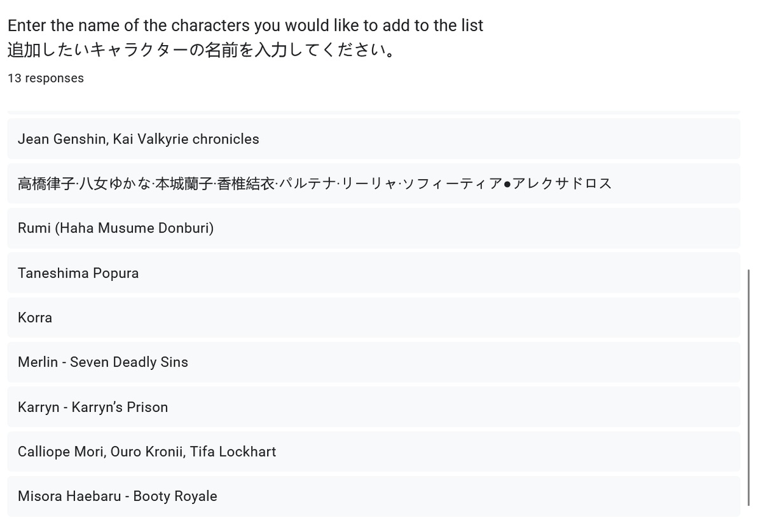Click the name "Tifa Lockhart" in responses
Screen dimensions: 763x532
coord(233,452)
